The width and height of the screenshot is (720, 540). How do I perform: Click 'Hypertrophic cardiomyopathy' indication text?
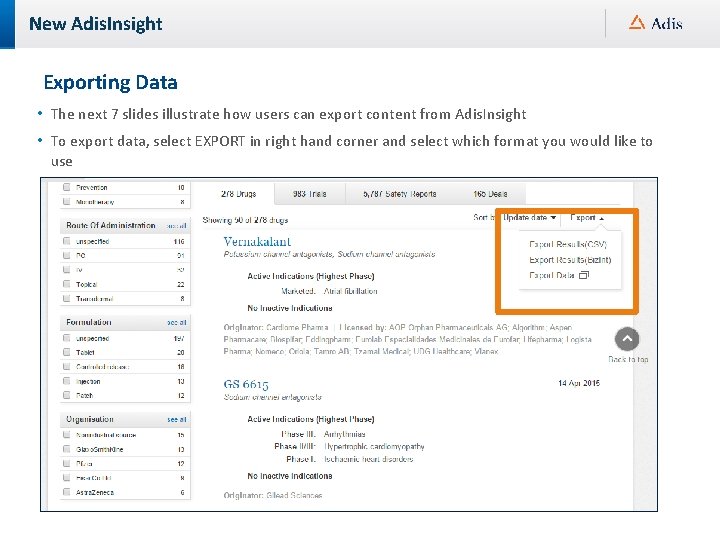tap(374, 446)
